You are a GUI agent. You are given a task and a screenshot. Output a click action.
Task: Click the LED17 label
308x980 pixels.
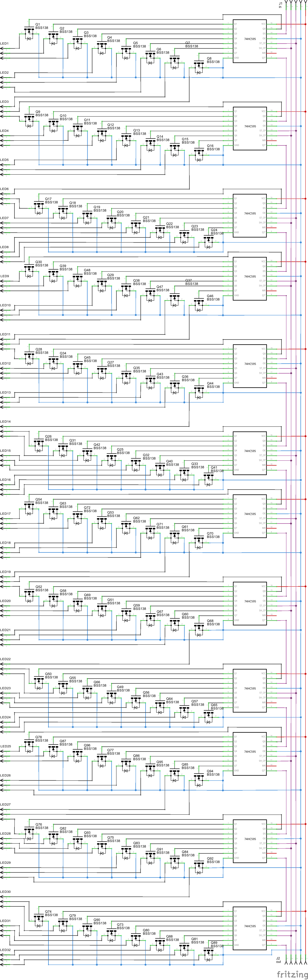[5, 514]
